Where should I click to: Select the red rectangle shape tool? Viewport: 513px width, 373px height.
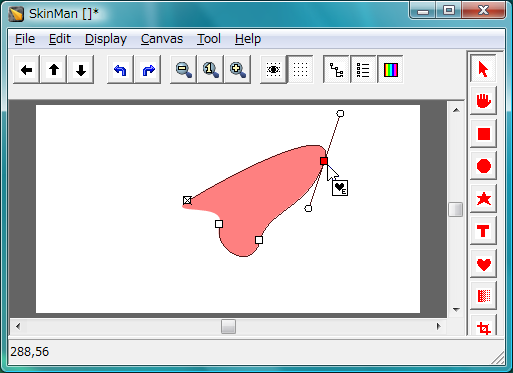pyautogui.click(x=483, y=134)
